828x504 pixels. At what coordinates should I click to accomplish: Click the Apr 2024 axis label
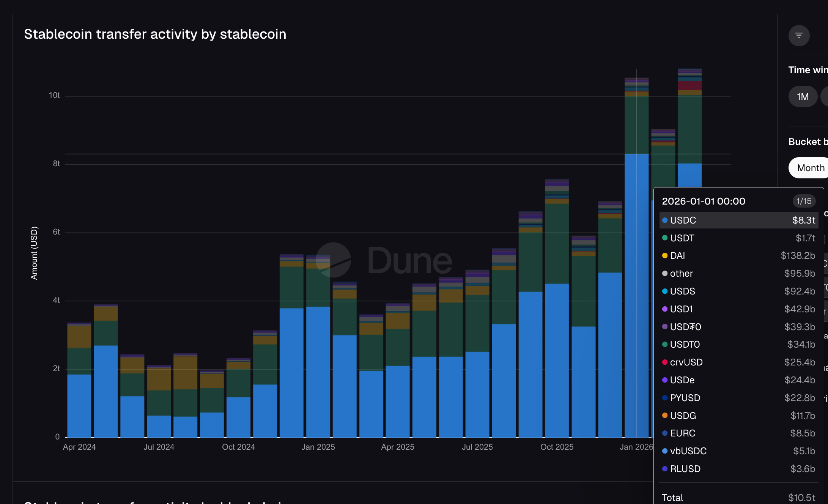[79, 447]
